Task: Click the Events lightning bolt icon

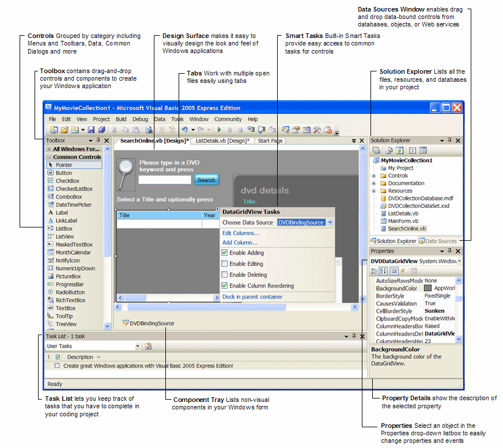Action: click(402, 271)
